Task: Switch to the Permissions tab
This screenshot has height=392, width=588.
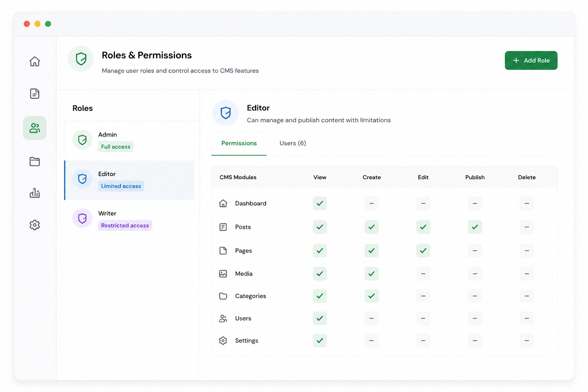Action: [239, 144]
